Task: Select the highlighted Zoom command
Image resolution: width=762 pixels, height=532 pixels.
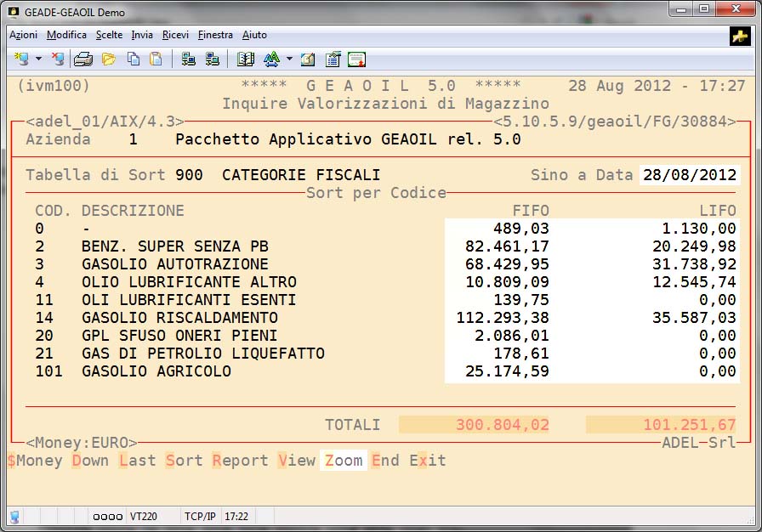Action: [344, 461]
